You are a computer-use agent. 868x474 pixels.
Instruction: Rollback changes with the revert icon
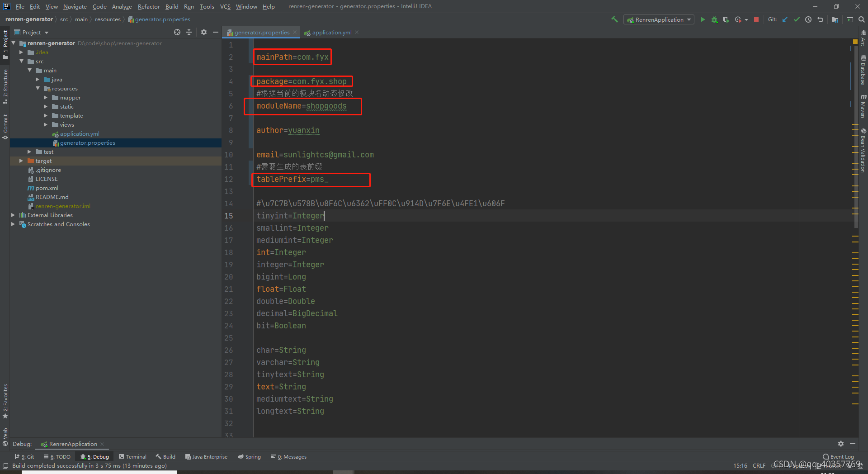820,19
